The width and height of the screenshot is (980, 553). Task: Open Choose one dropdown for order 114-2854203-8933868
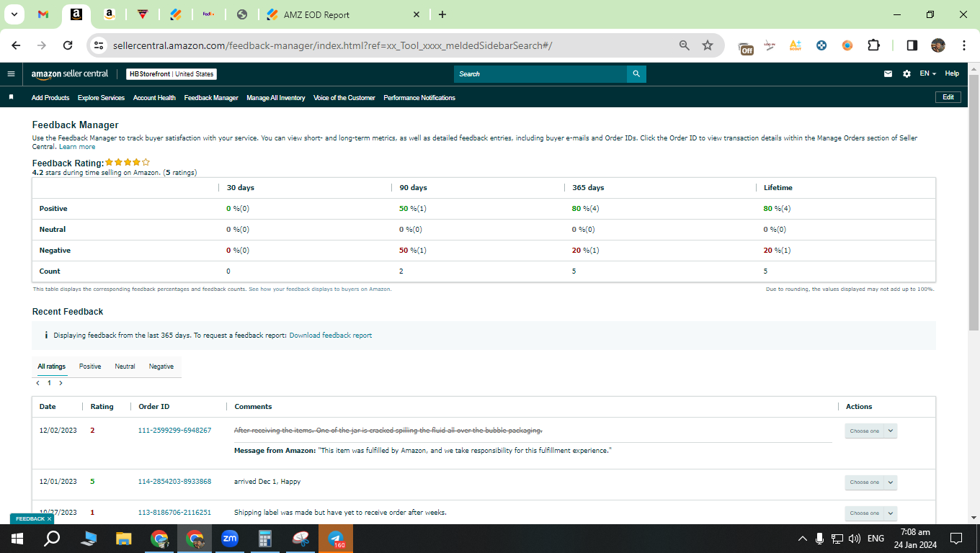870,482
